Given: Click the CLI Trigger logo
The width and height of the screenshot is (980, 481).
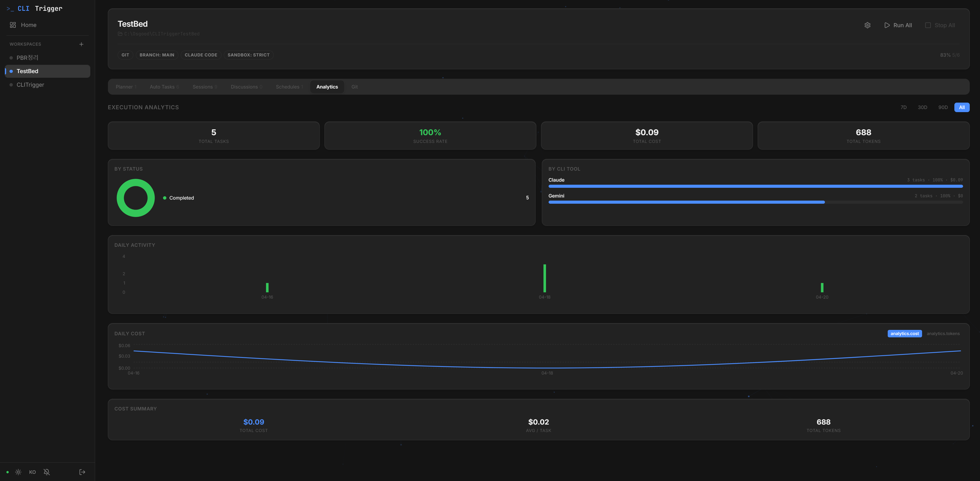Looking at the screenshot, I should coord(34,8).
